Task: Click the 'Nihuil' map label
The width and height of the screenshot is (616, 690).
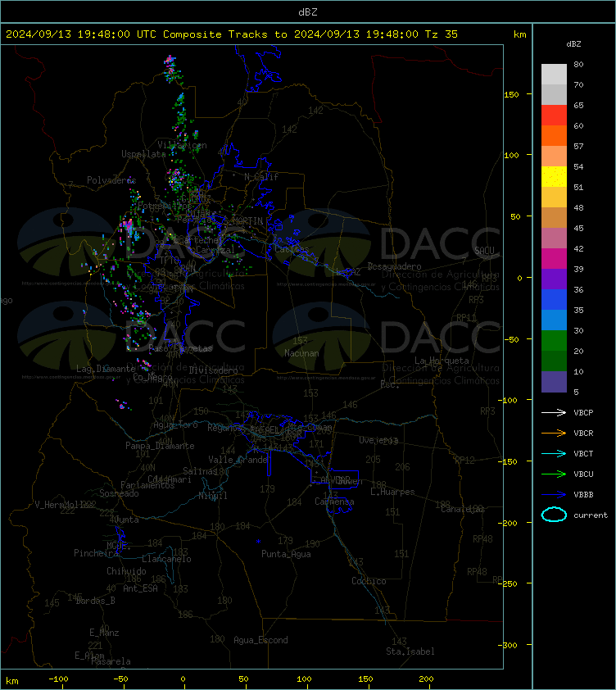Action: (213, 496)
